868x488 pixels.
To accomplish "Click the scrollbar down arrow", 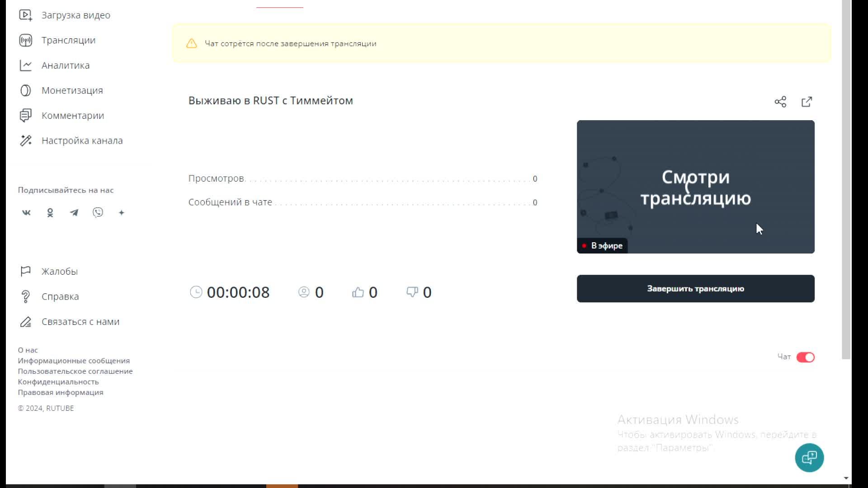I will pyautogui.click(x=846, y=478).
